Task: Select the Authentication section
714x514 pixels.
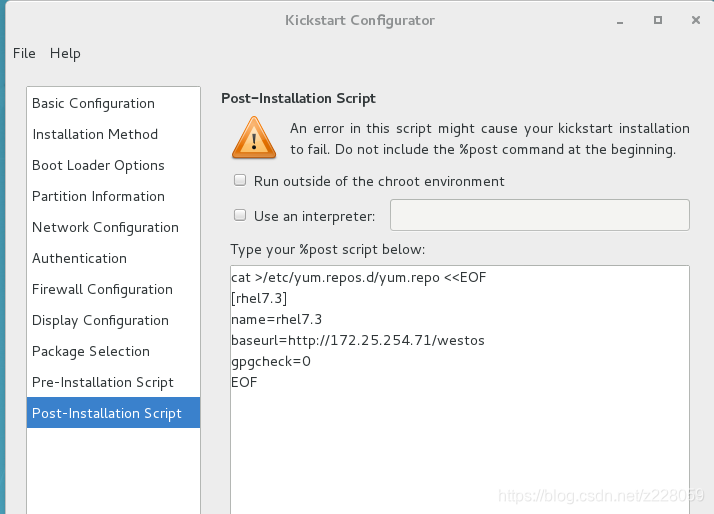Action: click(x=79, y=258)
